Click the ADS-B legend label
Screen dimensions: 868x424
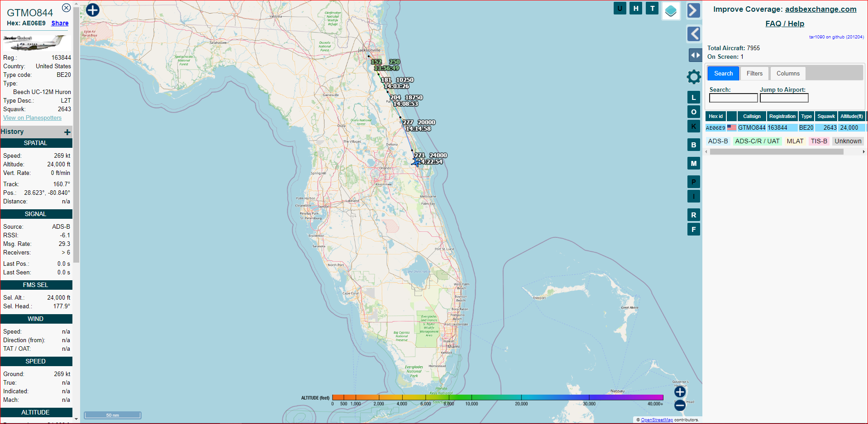(x=718, y=141)
